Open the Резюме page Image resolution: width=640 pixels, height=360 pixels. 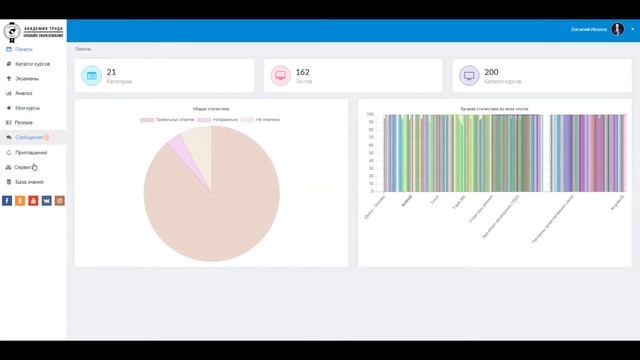(x=24, y=122)
